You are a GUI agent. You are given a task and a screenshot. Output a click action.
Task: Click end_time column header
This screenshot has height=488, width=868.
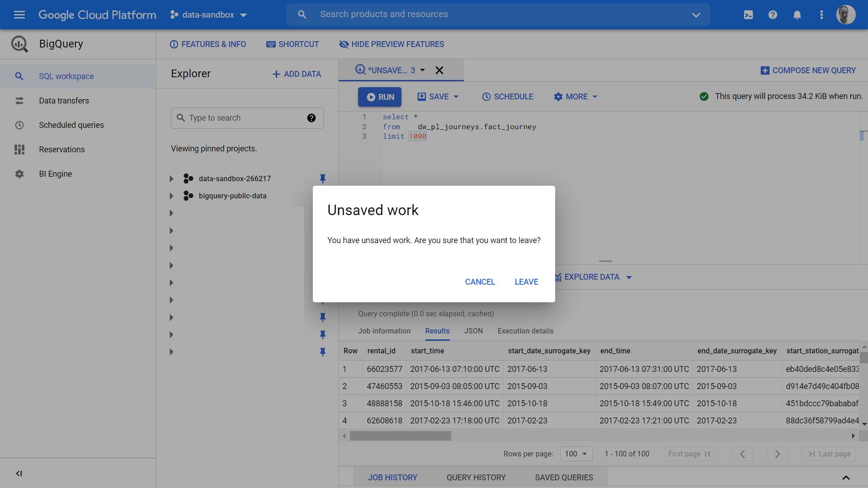pyautogui.click(x=615, y=351)
